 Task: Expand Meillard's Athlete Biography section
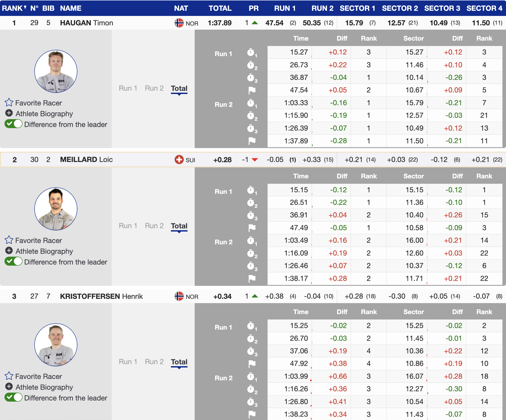(9, 251)
